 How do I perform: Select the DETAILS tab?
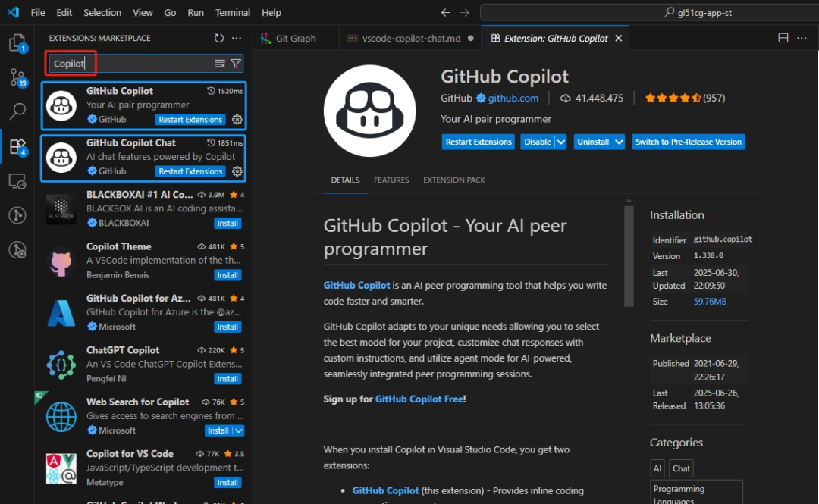tap(345, 180)
